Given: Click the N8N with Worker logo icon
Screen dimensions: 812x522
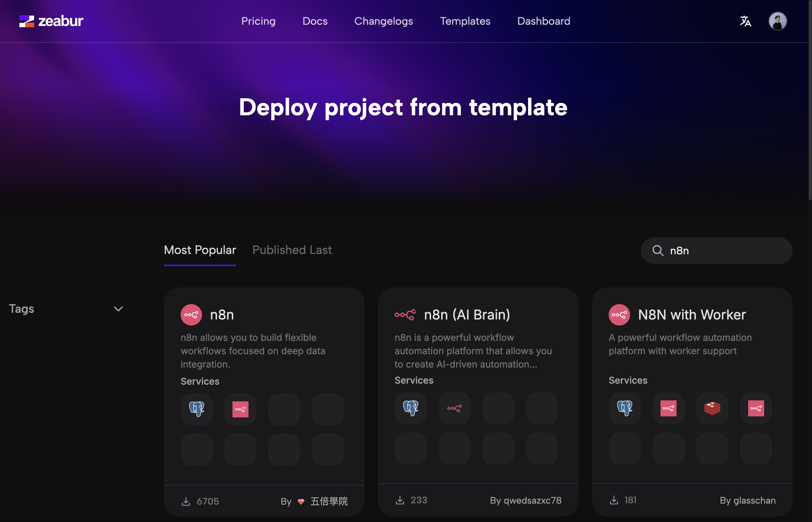Looking at the screenshot, I should [619, 314].
